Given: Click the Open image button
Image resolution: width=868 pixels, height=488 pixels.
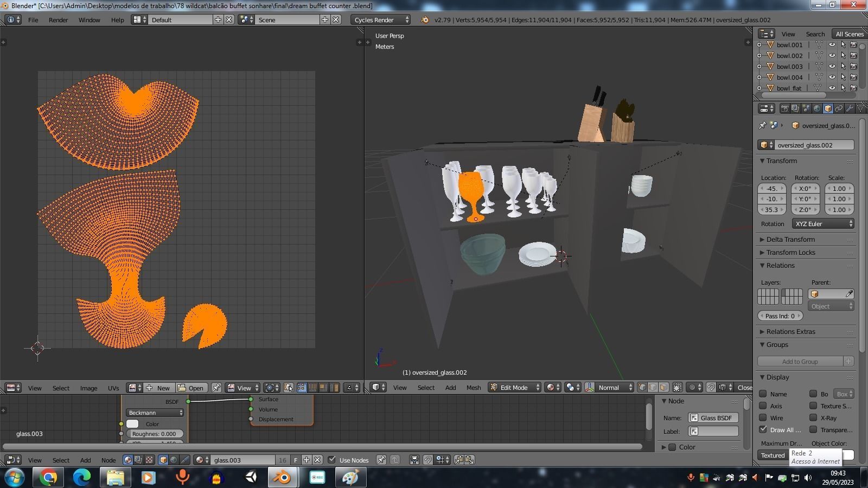Looking at the screenshot, I should [191, 388].
